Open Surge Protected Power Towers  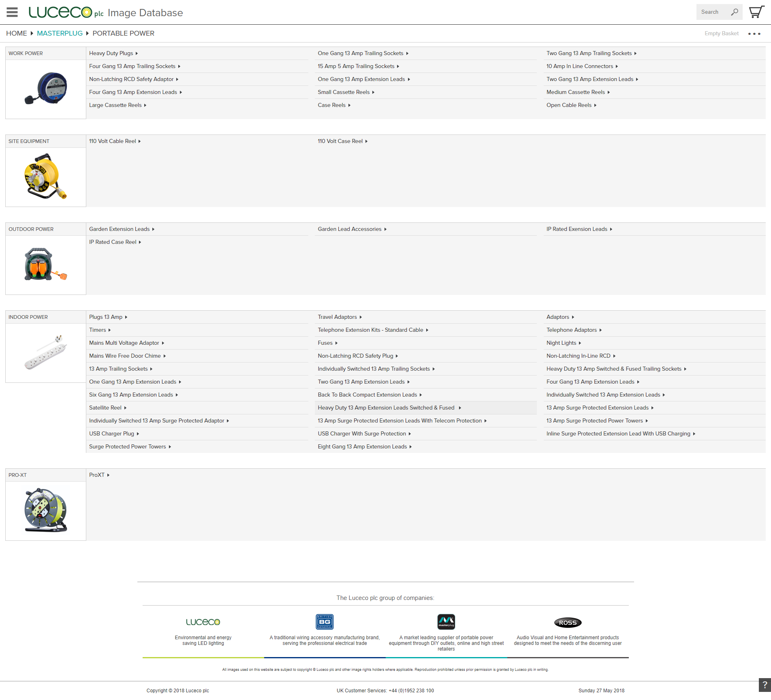point(130,446)
